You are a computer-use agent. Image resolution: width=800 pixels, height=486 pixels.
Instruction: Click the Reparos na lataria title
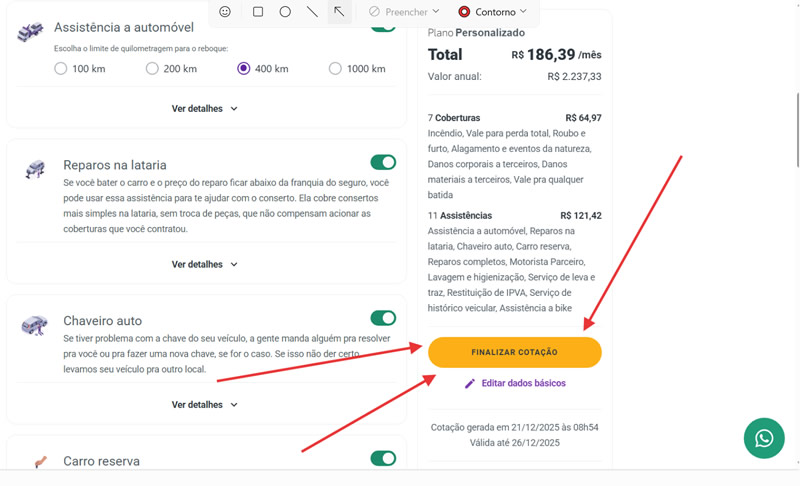(x=115, y=165)
